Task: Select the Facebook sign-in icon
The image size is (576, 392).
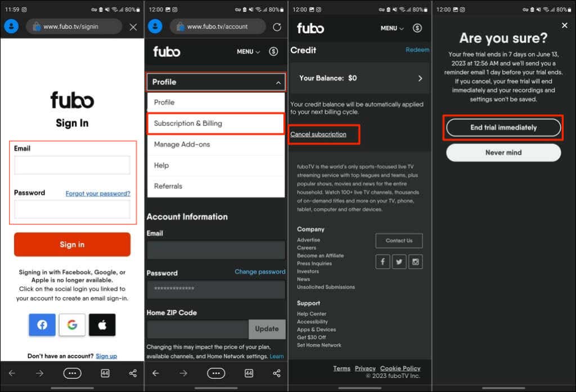Action: pyautogui.click(x=42, y=325)
